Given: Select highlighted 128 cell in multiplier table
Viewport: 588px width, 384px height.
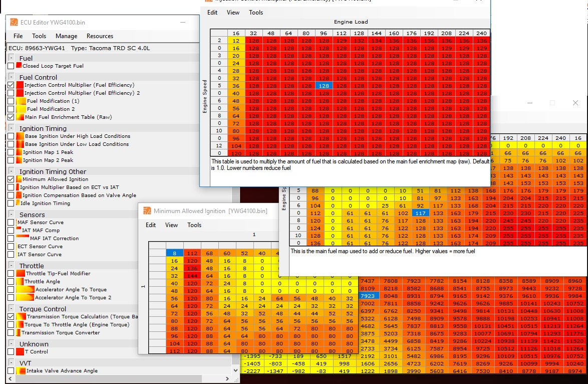Looking at the screenshot, I should [324, 86].
